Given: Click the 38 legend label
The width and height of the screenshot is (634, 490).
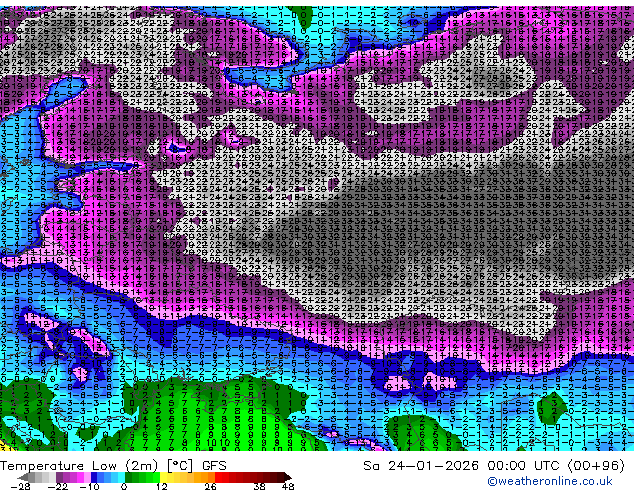Looking at the screenshot, I should coord(260,486).
